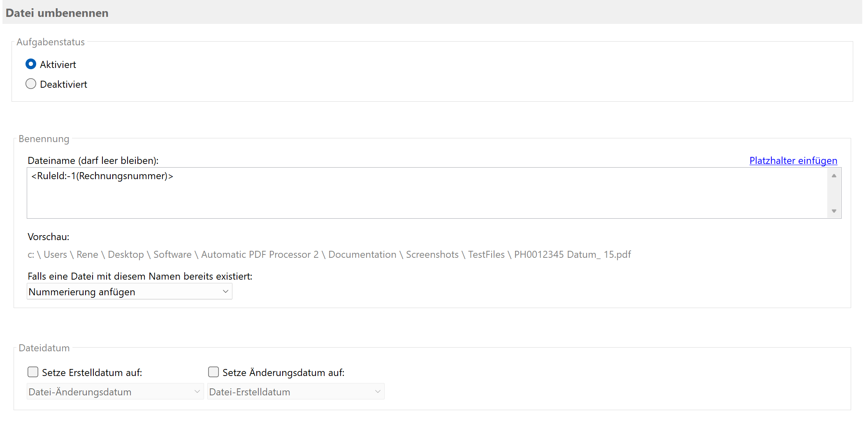Viewport: 868px width, 439px height.
Task: Click the Dateiname (darf leer bleiben) label
Action: pos(93,161)
